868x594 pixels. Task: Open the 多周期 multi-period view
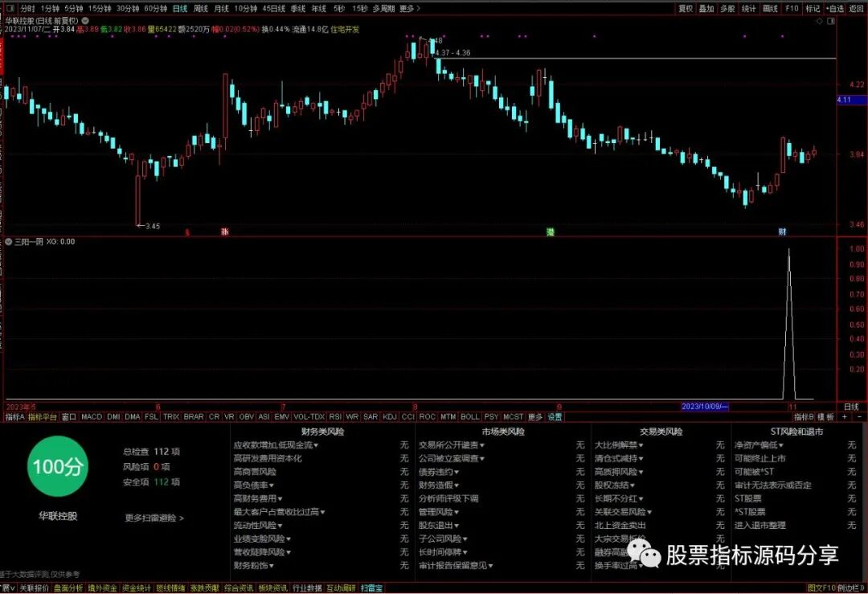(383, 8)
